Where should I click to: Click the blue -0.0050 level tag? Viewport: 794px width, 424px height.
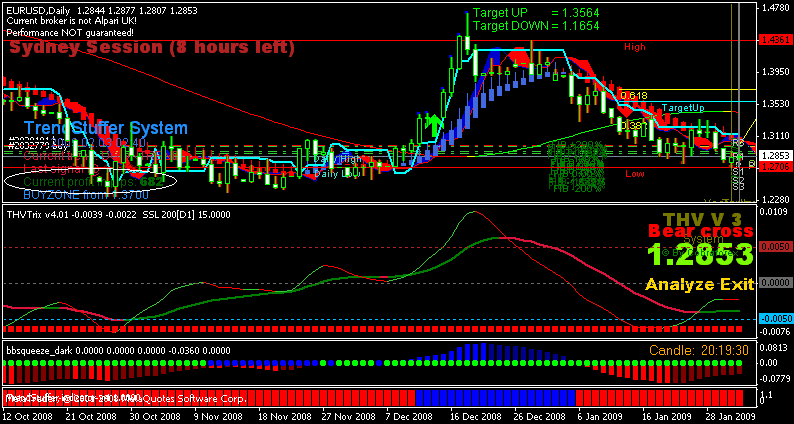coord(774,320)
